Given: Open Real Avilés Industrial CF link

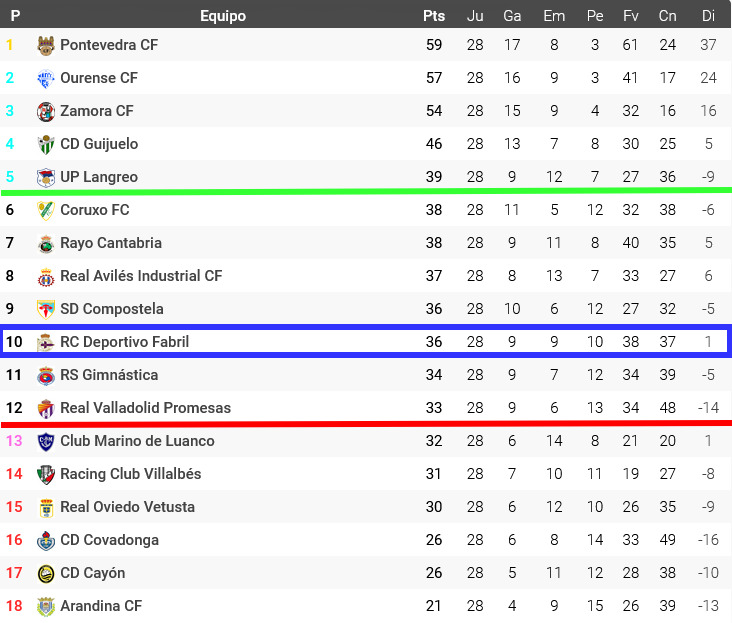Looking at the screenshot, I should coord(141,276).
